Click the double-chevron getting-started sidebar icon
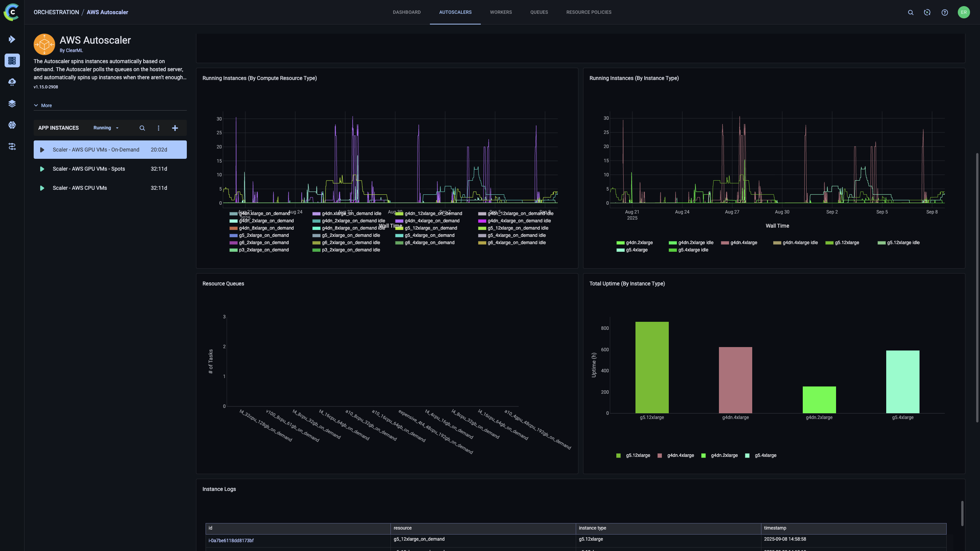980x551 pixels. [12, 39]
